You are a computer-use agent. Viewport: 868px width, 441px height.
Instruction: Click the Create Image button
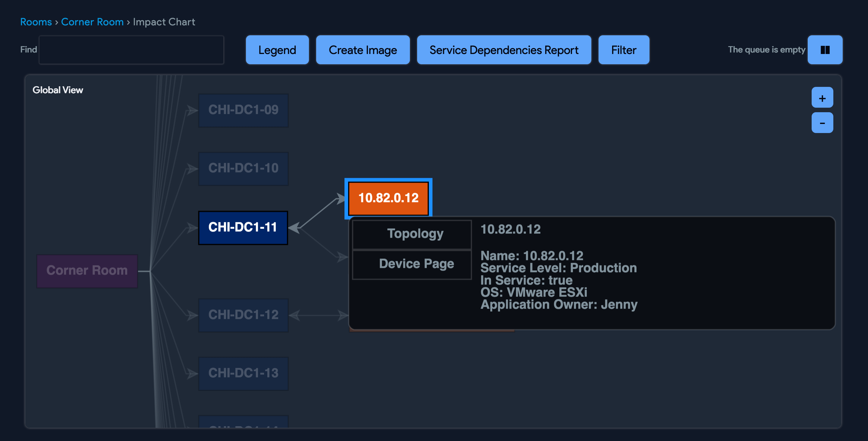(x=363, y=49)
